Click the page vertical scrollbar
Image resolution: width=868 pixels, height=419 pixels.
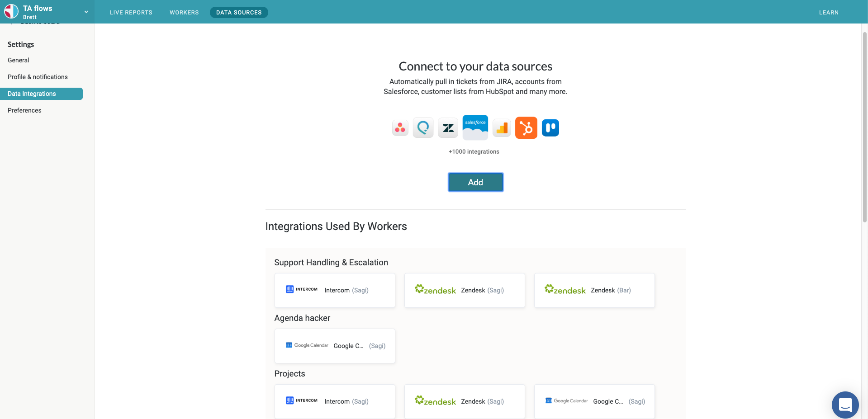coord(864,127)
